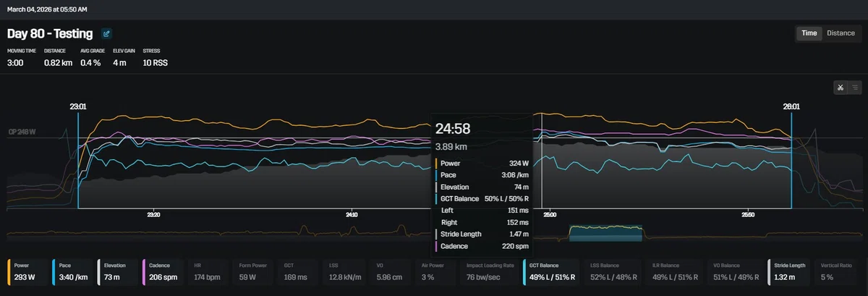The width and height of the screenshot is (868, 296).
Task: Toggle the Elevation metric line
Action: [117, 271]
